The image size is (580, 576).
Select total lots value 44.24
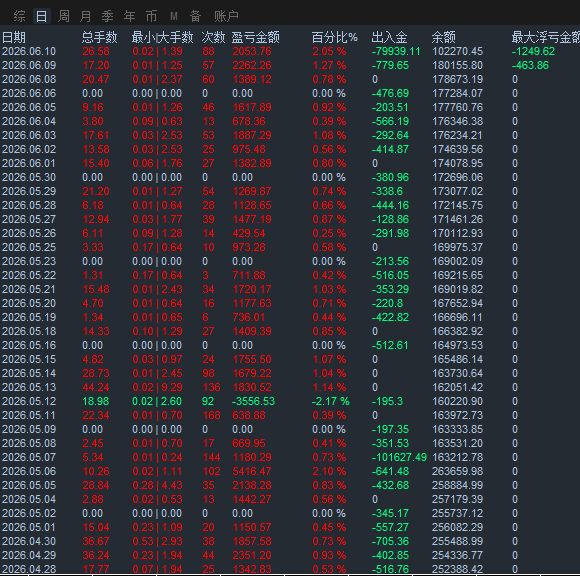click(x=96, y=387)
